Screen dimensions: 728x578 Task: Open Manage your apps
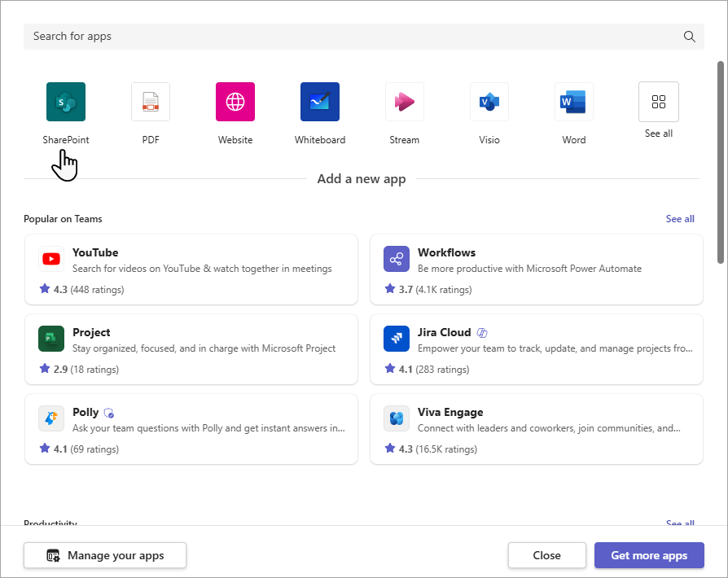104,555
